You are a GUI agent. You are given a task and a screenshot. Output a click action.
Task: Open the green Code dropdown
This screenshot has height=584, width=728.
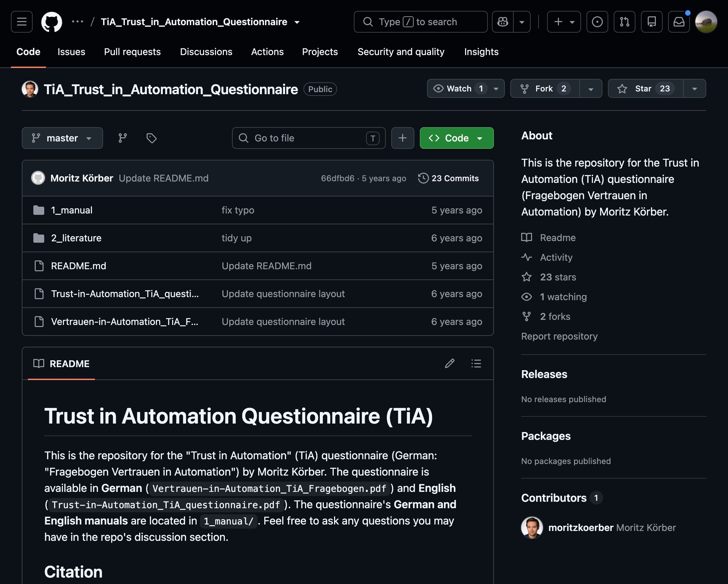[x=457, y=138]
